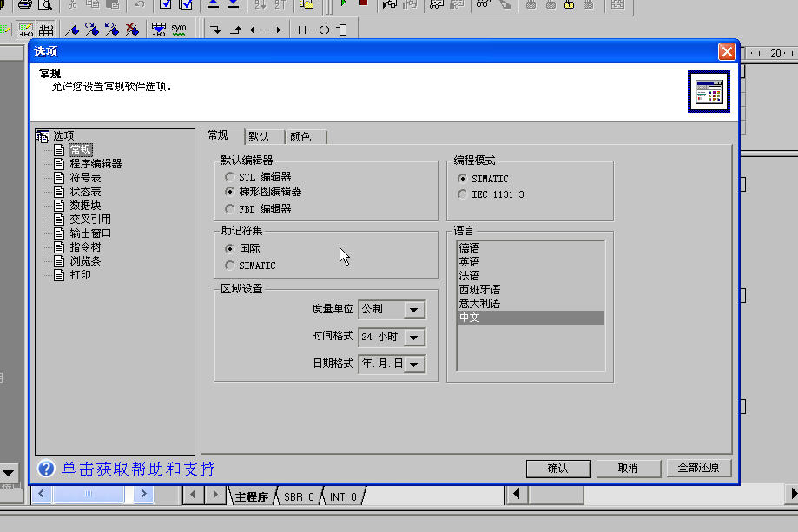This screenshot has height=532, width=798.
Task: Click the insert box ladder icon
Action: [x=341, y=30]
